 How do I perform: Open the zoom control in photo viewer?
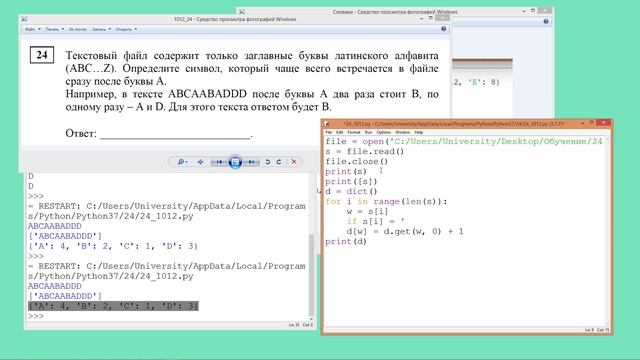pyautogui.click(x=182, y=162)
